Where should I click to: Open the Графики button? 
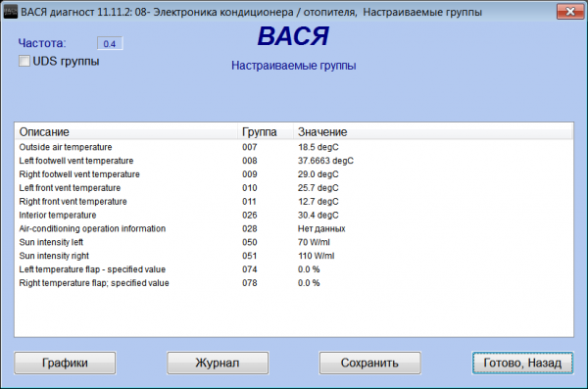[x=65, y=363]
